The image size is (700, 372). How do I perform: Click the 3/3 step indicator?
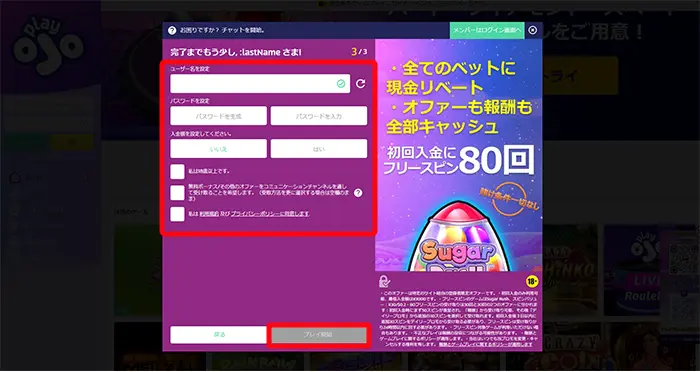tap(359, 52)
